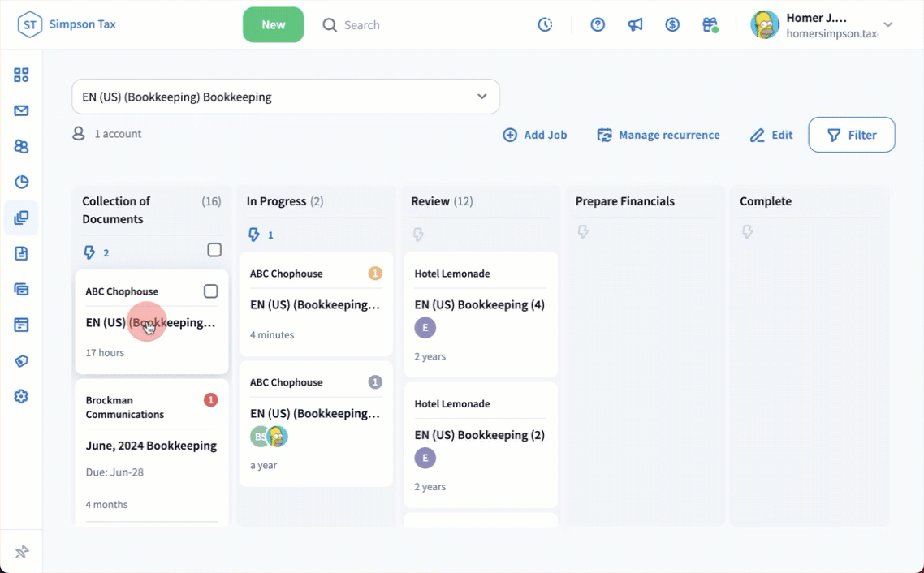The width and height of the screenshot is (924, 573).
Task: Open the timer clock icon in header
Action: click(546, 25)
